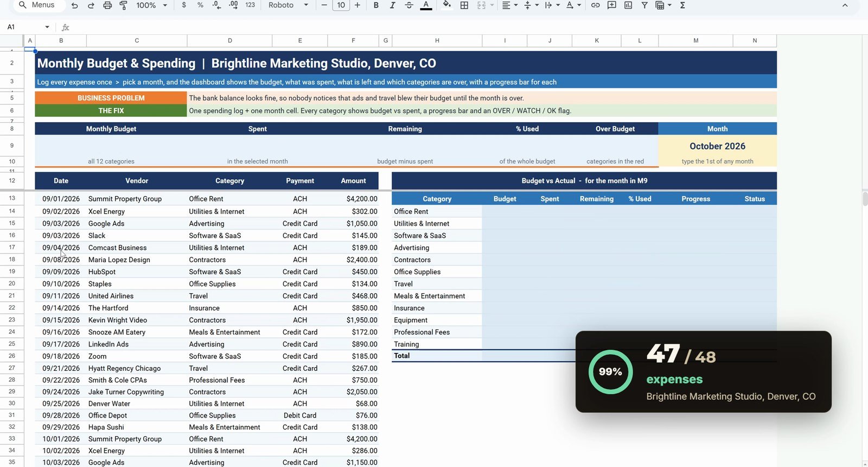Select the "Professional Fees" category in budget table
Screen dimensions: 868x467
click(x=437, y=332)
